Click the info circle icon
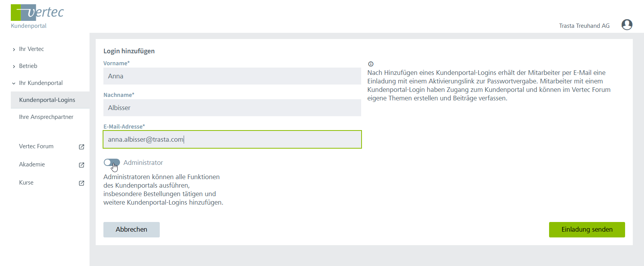 click(x=371, y=64)
